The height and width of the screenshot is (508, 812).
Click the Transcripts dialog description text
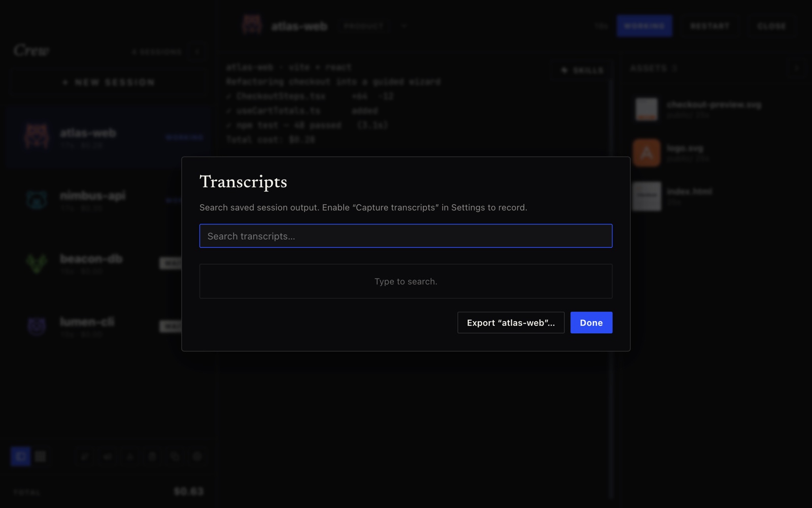click(363, 207)
